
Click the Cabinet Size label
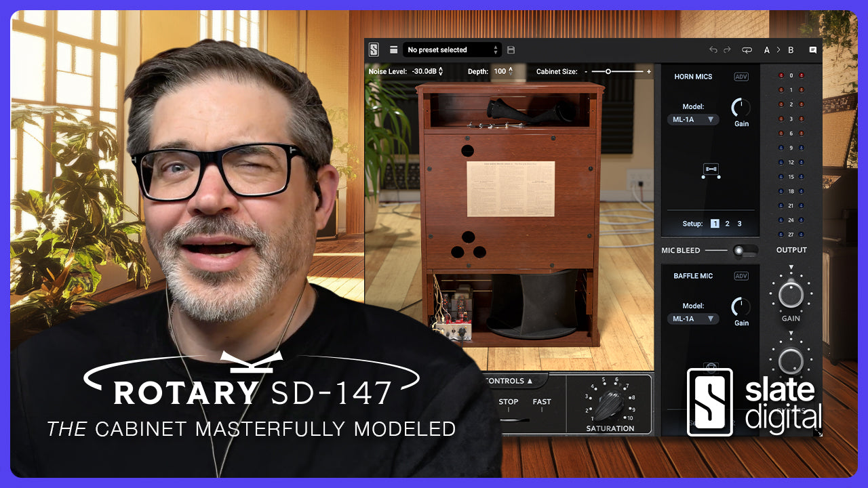tap(557, 71)
